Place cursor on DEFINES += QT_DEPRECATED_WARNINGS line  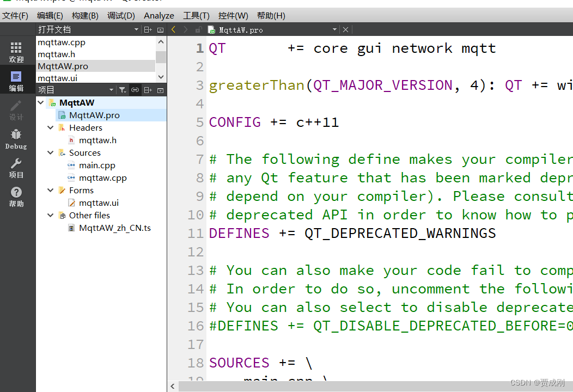352,234
